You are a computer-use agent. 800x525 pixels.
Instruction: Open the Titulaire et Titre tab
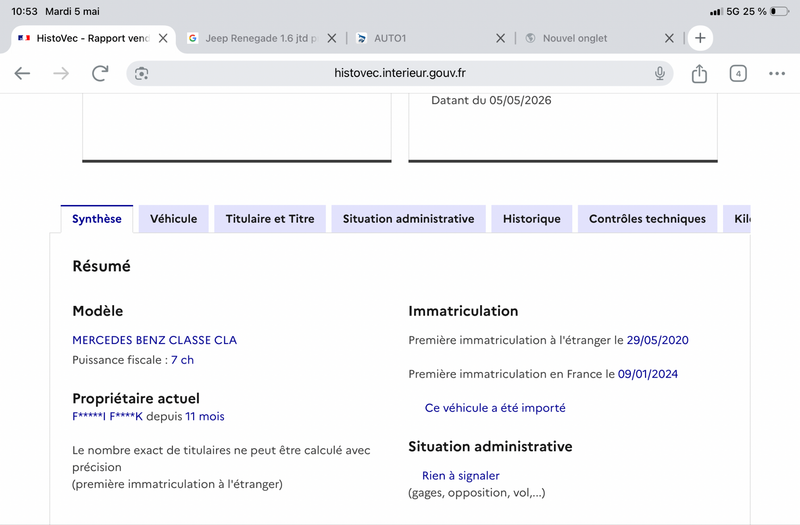pos(270,219)
